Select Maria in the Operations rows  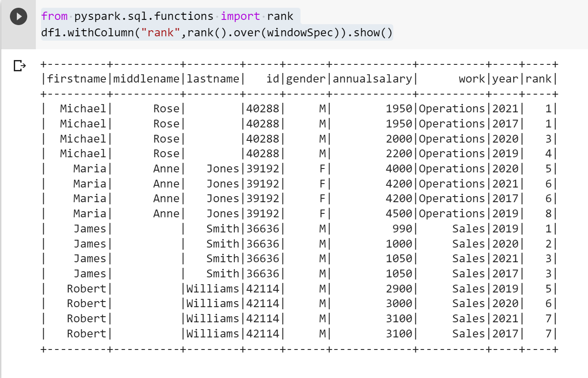(x=90, y=168)
